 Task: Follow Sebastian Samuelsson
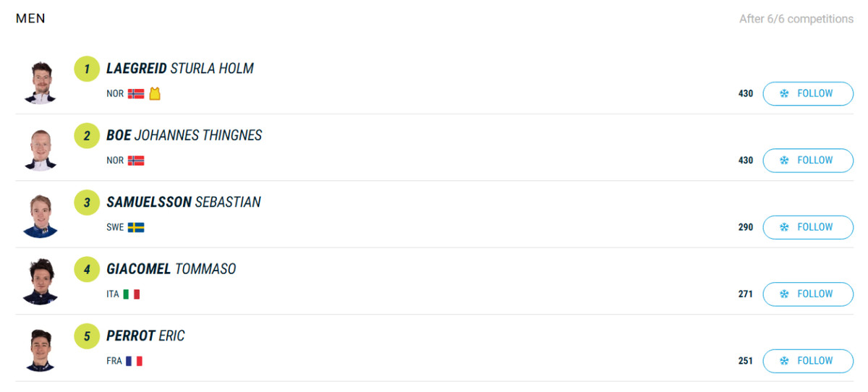tap(807, 227)
